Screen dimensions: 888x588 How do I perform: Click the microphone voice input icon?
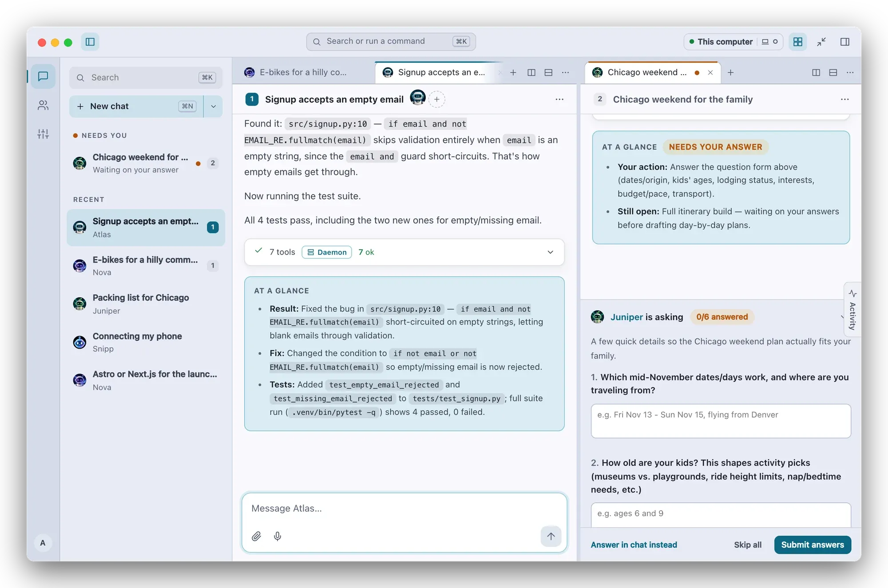click(x=277, y=536)
